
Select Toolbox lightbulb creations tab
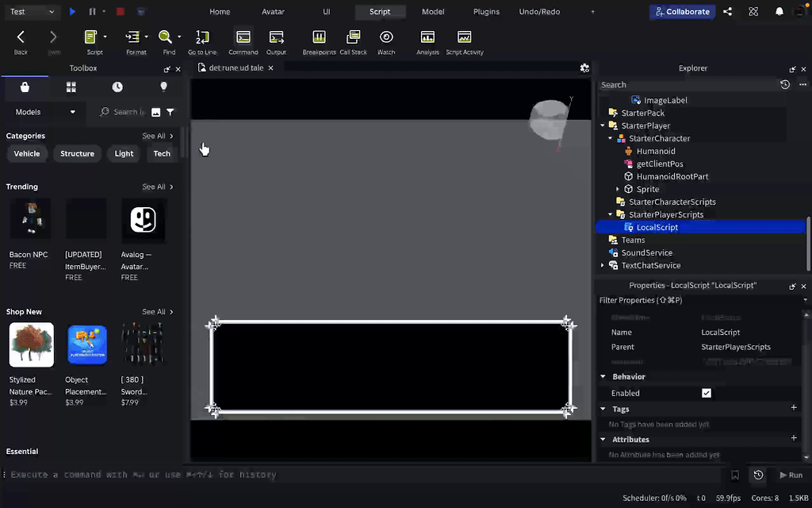coord(163,87)
